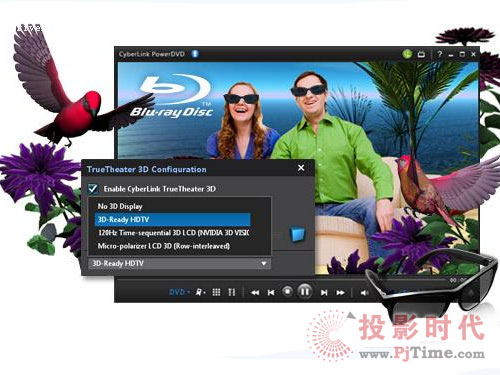Click the TV mode icon in title bar
500x375 pixels.
coord(421,54)
